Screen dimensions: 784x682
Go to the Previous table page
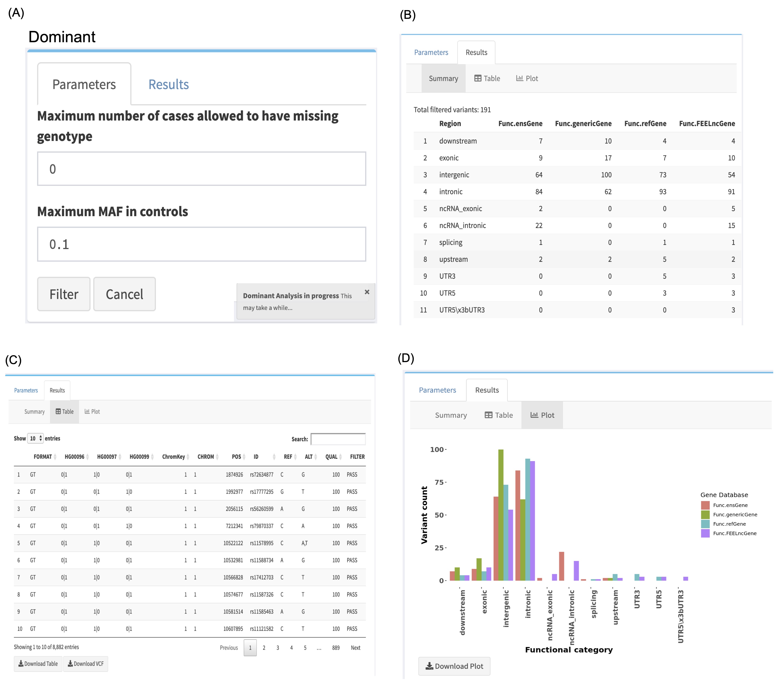229,648
